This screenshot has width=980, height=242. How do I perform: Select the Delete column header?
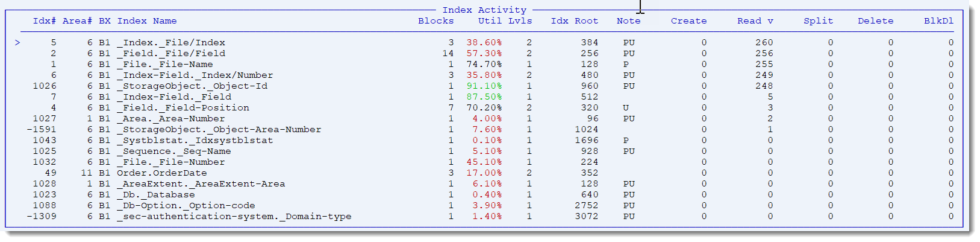[x=875, y=21]
